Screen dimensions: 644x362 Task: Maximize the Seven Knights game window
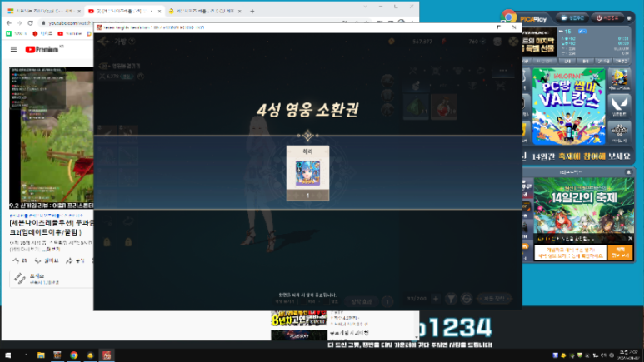coord(498,27)
